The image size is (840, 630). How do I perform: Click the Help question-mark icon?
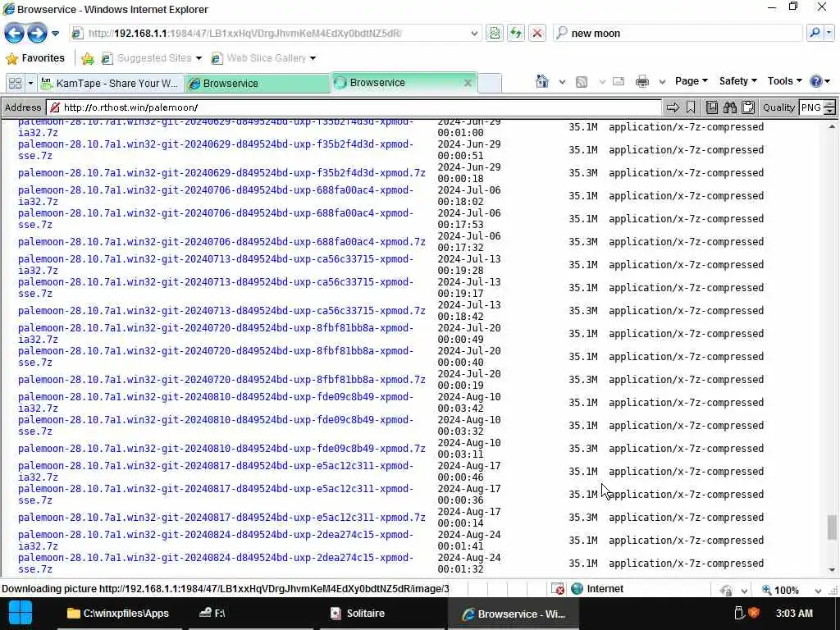point(816,81)
